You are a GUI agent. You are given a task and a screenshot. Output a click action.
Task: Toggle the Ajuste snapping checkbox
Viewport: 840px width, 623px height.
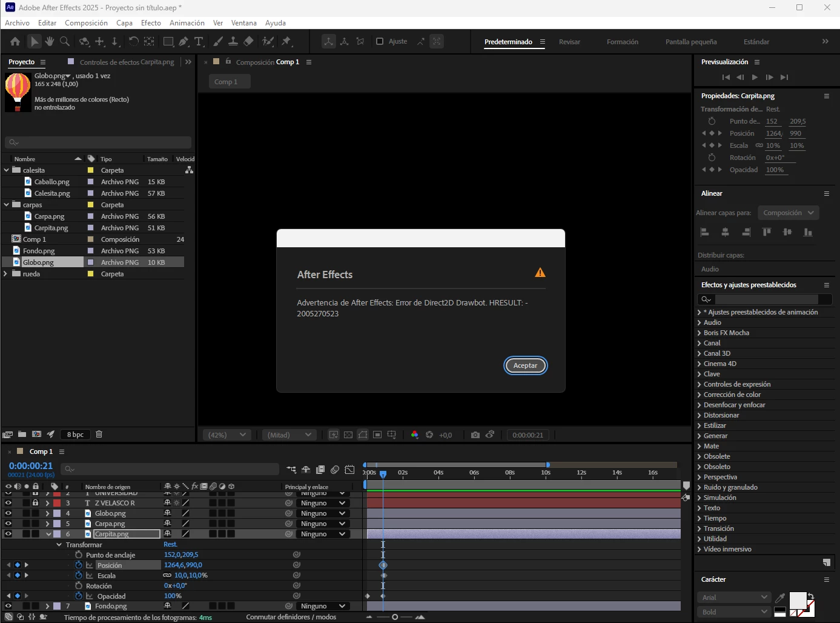click(x=380, y=41)
